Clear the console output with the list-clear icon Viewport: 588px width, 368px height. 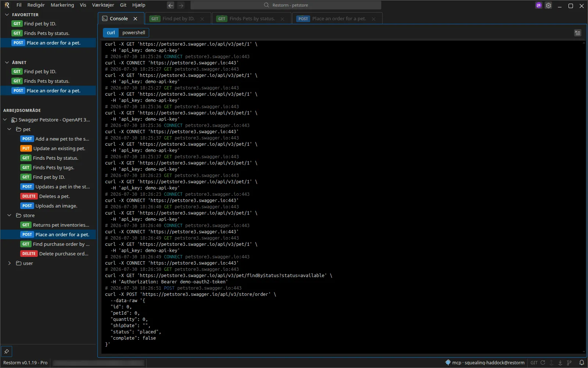(x=578, y=33)
